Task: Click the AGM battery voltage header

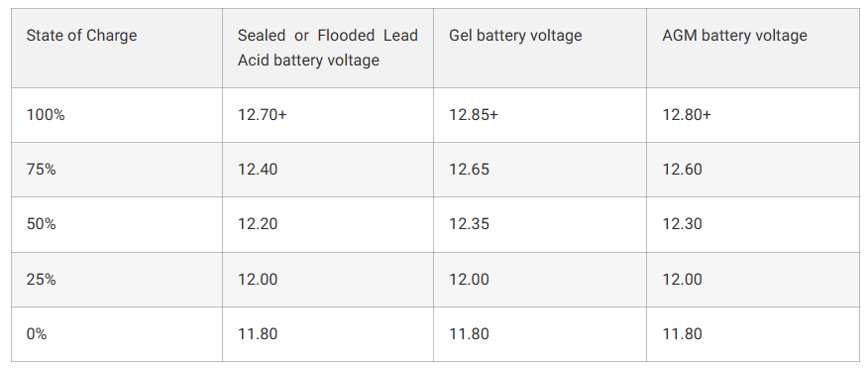Action: pos(753,48)
